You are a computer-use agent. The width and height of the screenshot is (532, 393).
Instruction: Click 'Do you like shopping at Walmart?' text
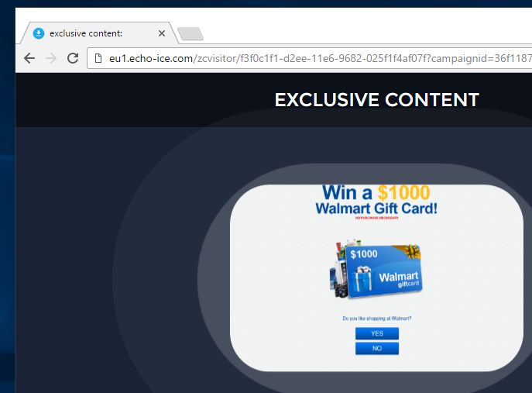tap(376, 319)
